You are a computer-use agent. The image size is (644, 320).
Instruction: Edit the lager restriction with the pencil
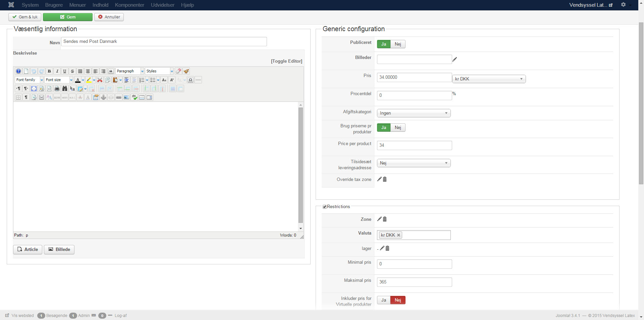[x=382, y=248]
